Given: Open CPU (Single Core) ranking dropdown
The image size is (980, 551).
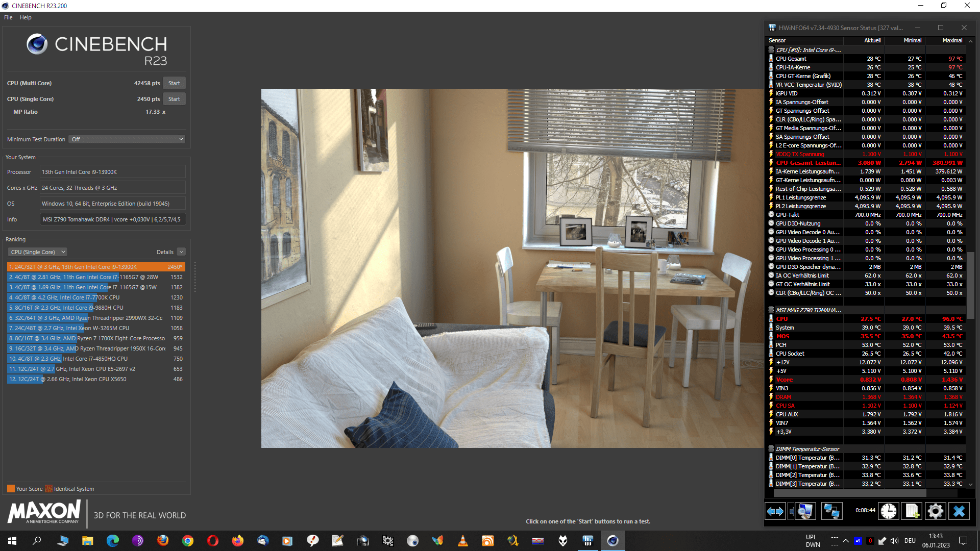Looking at the screenshot, I should 38,252.
